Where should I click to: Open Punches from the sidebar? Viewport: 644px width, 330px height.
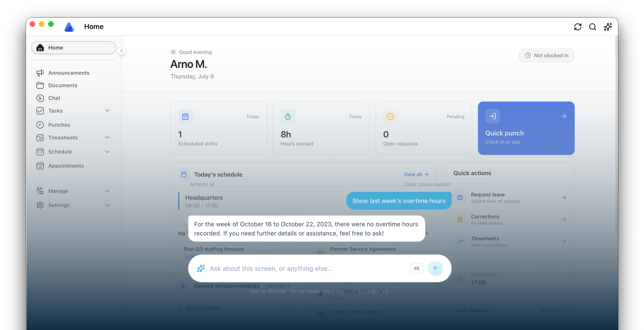coord(74,125)
